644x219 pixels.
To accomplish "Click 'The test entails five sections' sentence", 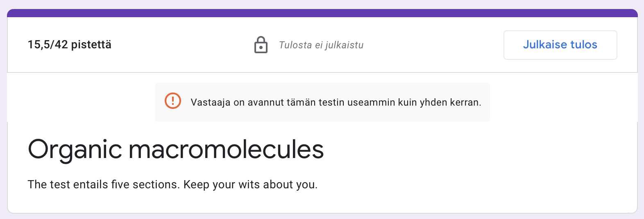I will click(104, 185).
